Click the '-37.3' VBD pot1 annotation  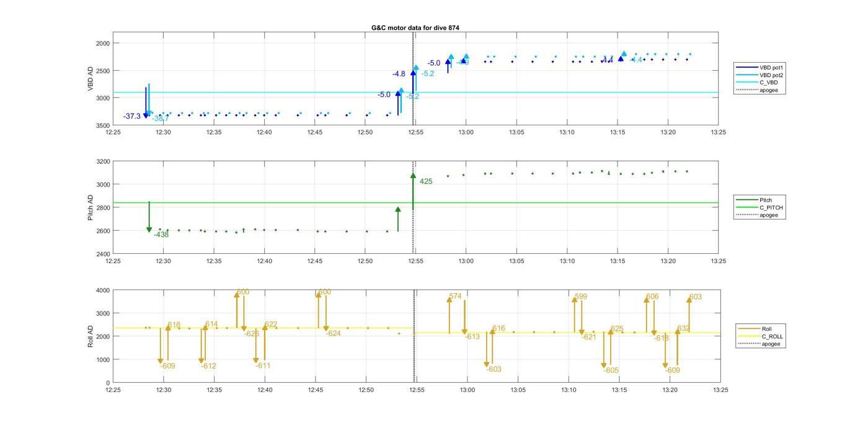coord(132,116)
